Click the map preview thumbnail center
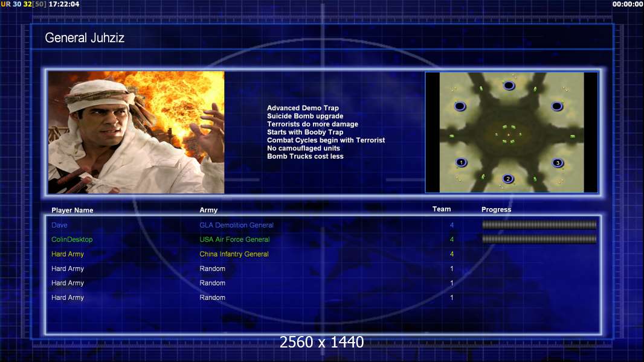The height and width of the screenshot is (362, 644). point(511,132)
